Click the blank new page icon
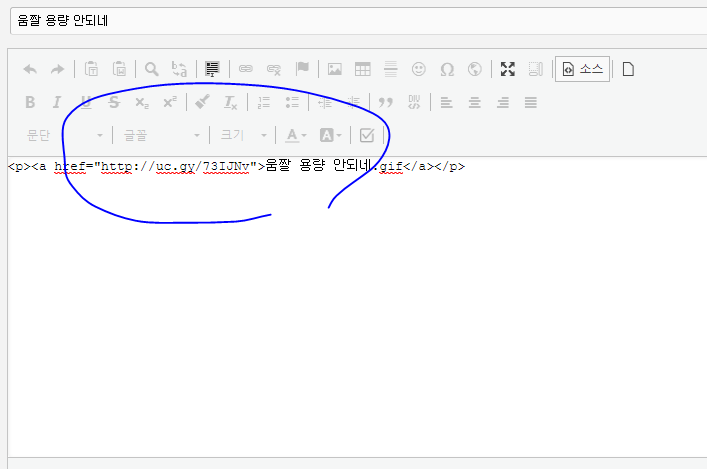Screen dimensions: 707x469 coord(628,69)
